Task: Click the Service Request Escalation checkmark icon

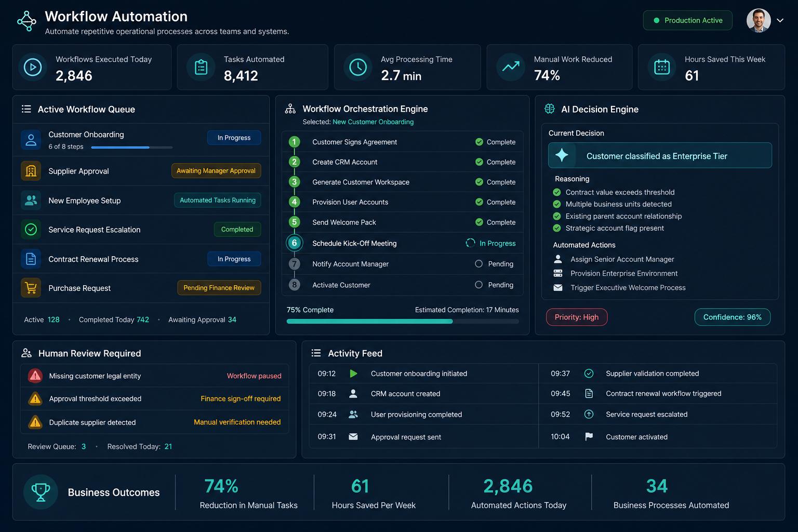Action: click(31, 229)
